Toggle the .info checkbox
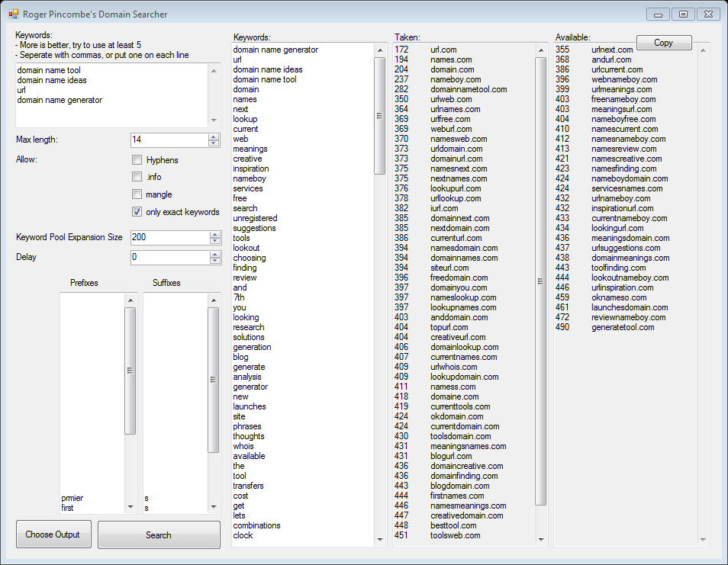This screenshot has height=565, width=728. tap(137, 178)
